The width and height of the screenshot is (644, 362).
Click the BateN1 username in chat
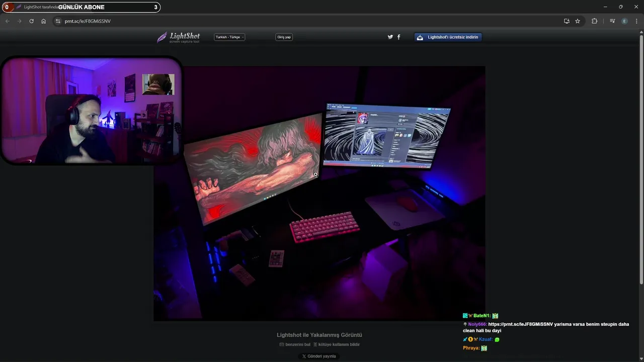tap(481, 316)
